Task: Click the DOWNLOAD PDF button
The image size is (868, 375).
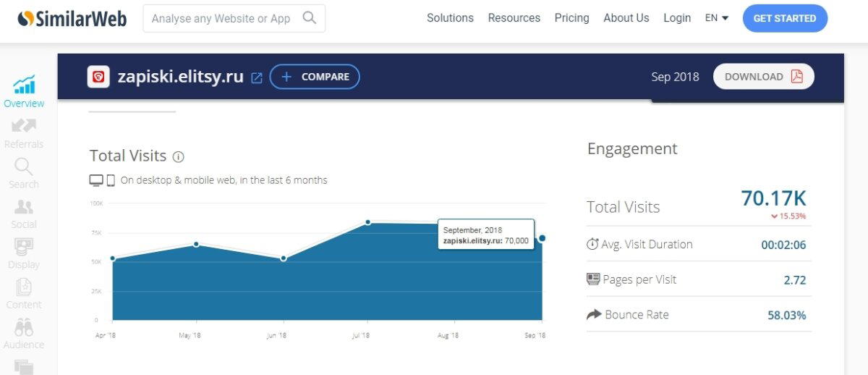Action: [x=764, y=77]
